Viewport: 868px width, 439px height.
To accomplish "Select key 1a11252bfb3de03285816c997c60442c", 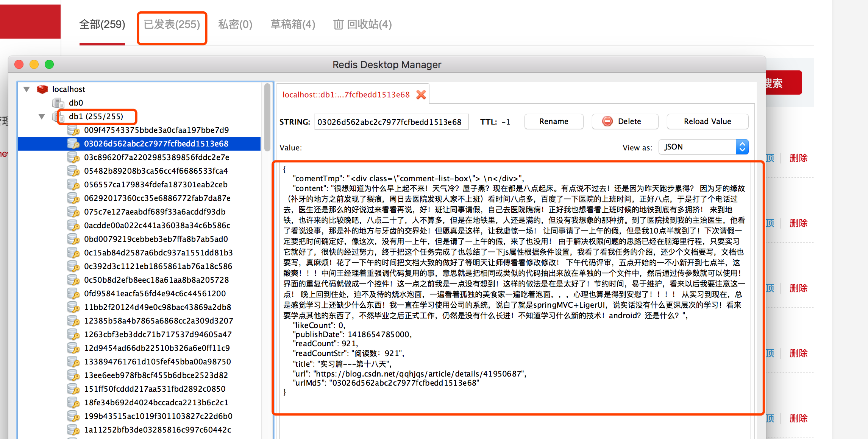I will (x=158, y=430).
